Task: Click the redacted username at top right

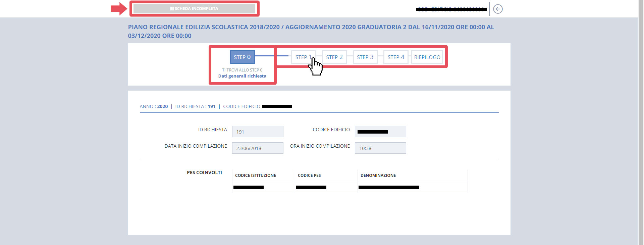Action: pos(451,9)
